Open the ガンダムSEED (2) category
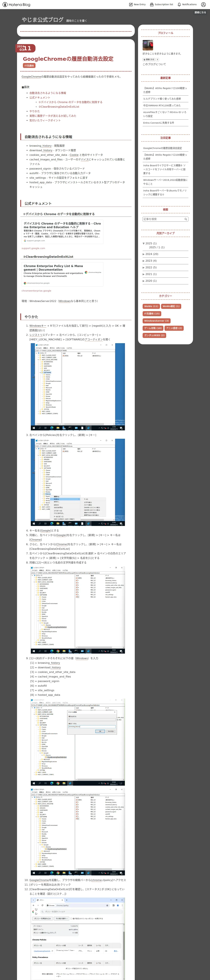Screen dimensions: 210x980 coord(154,335)
